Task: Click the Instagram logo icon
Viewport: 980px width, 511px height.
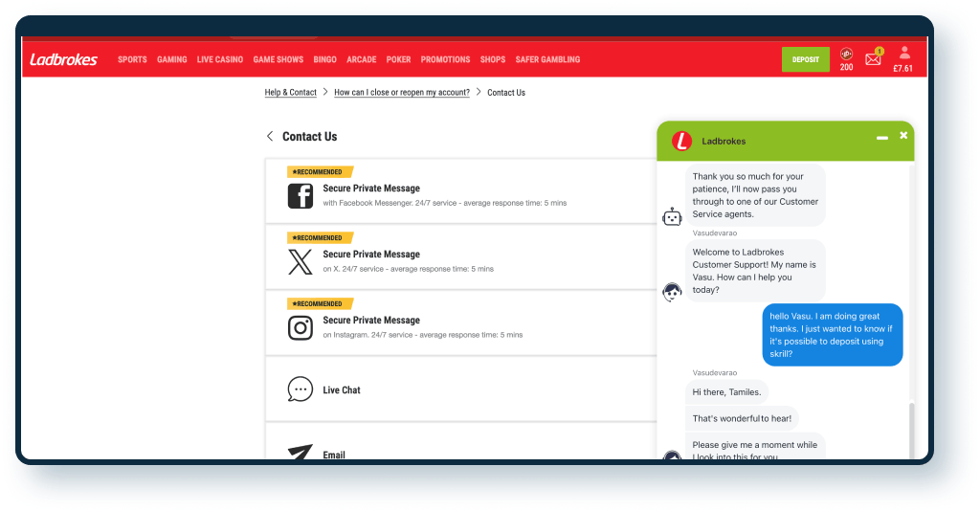Action: click(x=300, y=327)
